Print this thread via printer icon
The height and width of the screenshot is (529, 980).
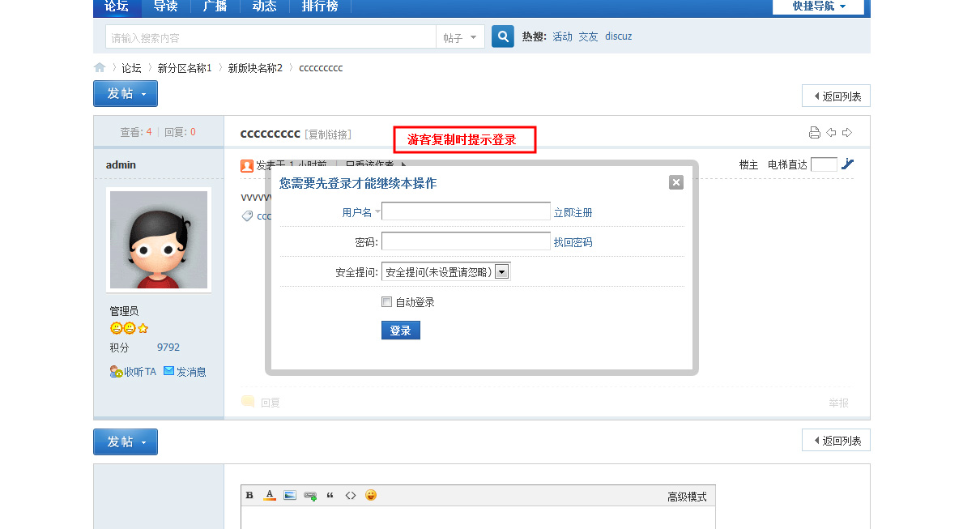tap(815, 133)
